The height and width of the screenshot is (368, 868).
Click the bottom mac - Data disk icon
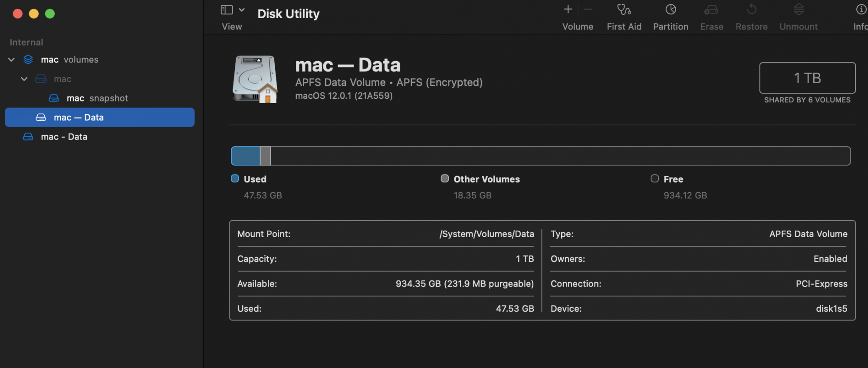(x=28, y=137)
